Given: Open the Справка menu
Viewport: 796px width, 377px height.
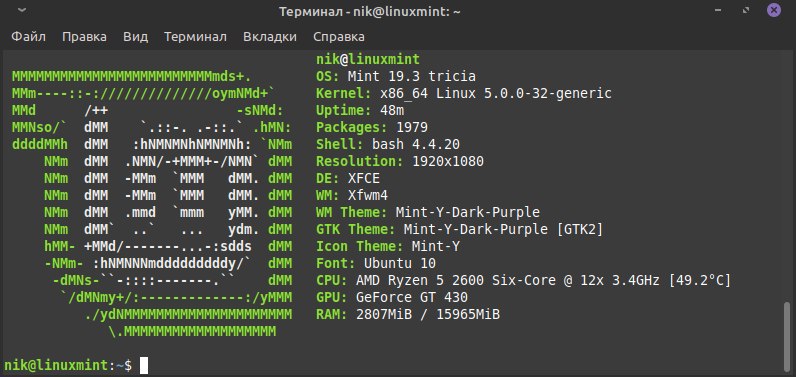Looking at the screenshot, I should pos(339,37).
